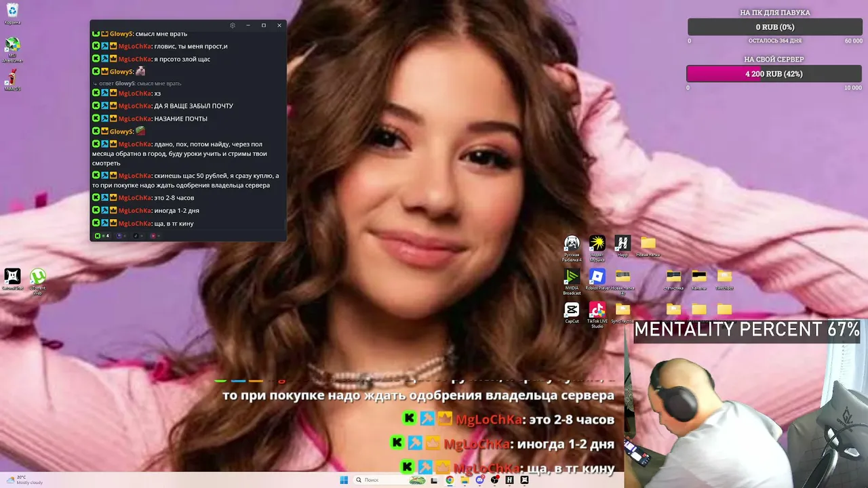Click GlowyS's hamster emote in chat
868x488 pixels.
140,71
